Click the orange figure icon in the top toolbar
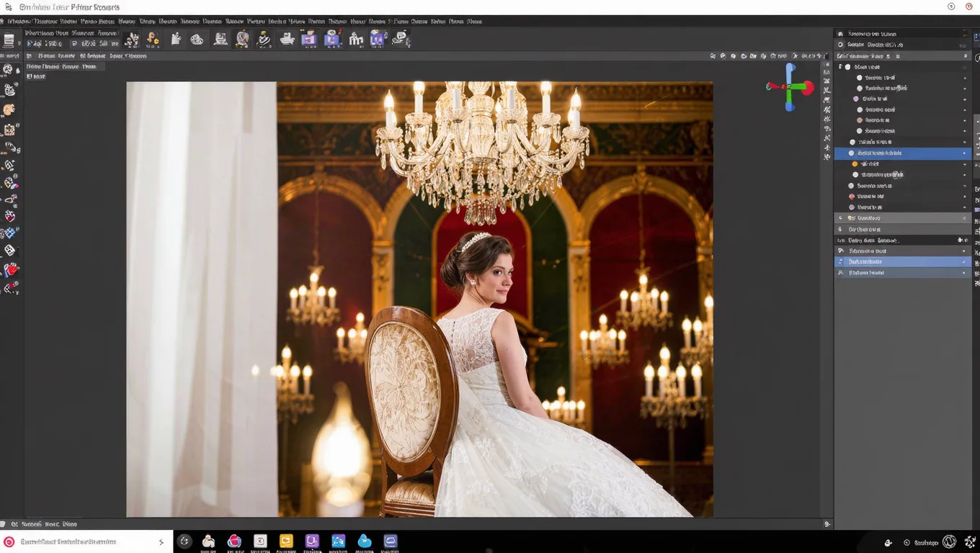Image resolution: width=980 pixels, height=553 pixels. pos(152,40)
